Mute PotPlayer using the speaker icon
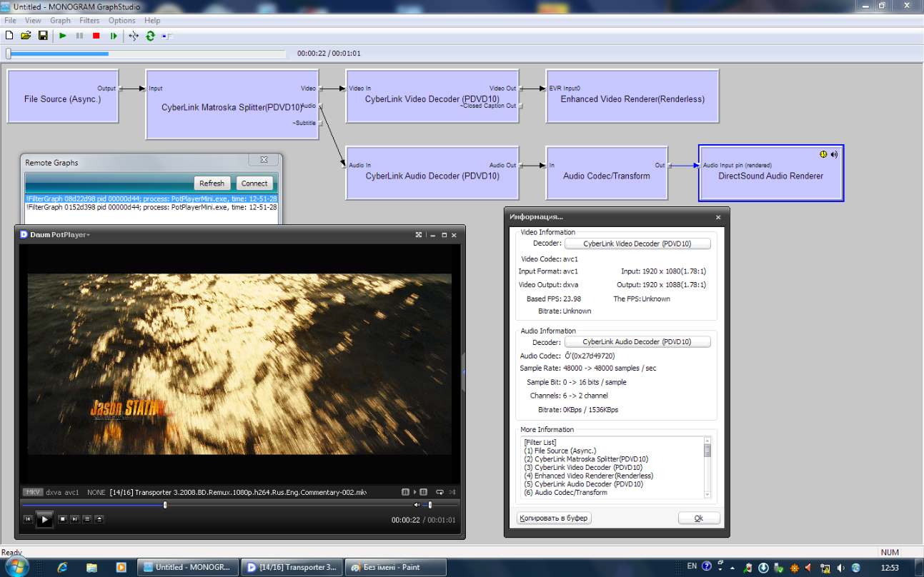 (x=417, y=505)
